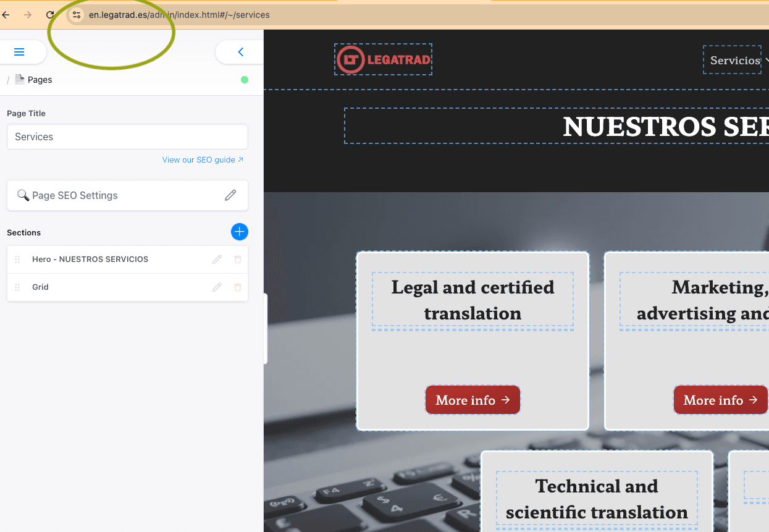The height and width of the screenshot is (532, 769).
Task: Edit the Hero - NUESTROS SERVICIOS section
Action: pos(217,260)
